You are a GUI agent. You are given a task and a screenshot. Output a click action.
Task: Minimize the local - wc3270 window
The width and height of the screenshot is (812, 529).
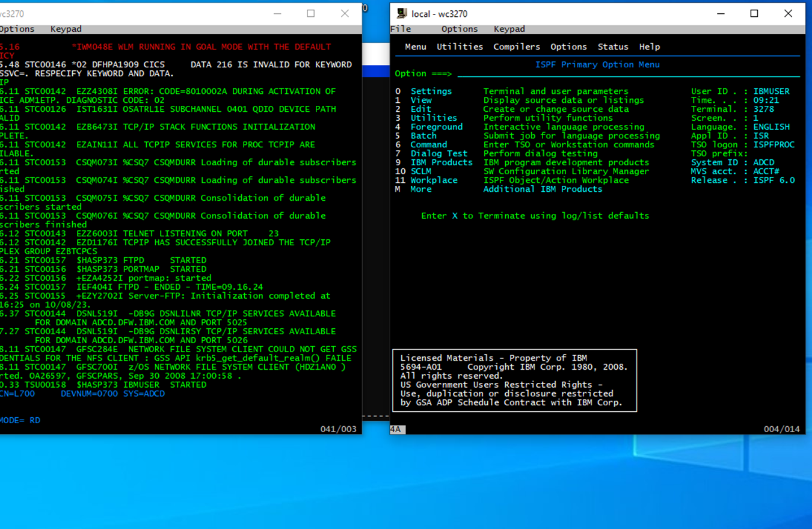click(x=720, y=13)
